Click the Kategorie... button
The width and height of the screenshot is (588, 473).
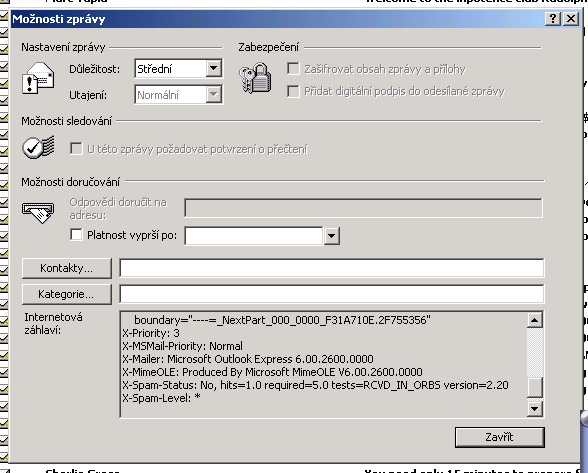click(67, 294)
